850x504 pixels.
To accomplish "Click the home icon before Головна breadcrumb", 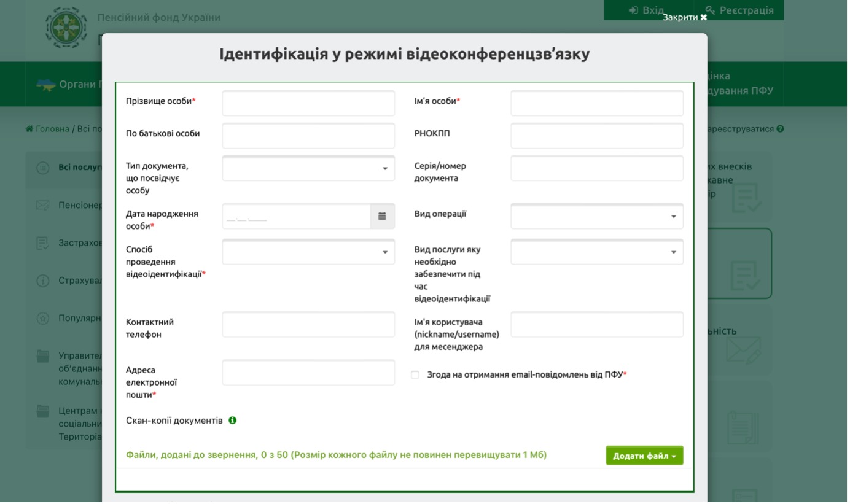I will click(29, 130).
